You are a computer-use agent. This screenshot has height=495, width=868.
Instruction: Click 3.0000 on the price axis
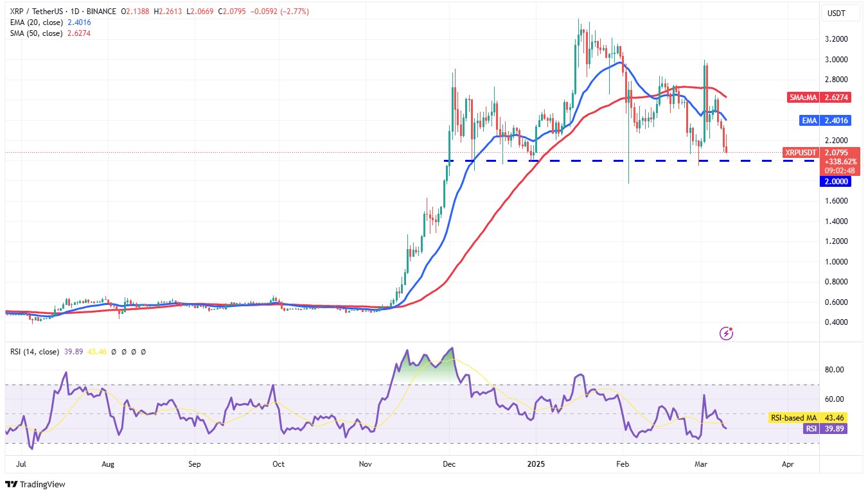(836, 60)
